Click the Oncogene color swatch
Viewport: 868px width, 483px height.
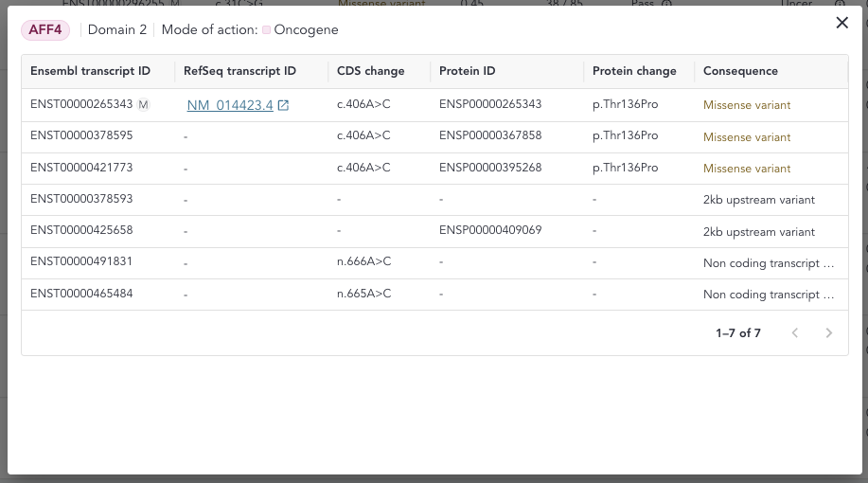[267, 30]
